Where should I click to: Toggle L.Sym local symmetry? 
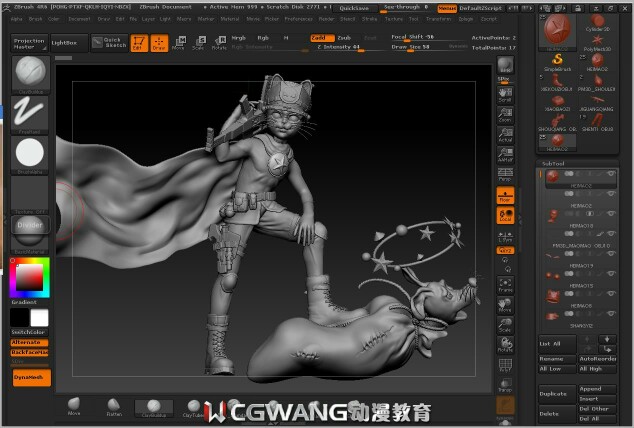click(x=505, y=236)
